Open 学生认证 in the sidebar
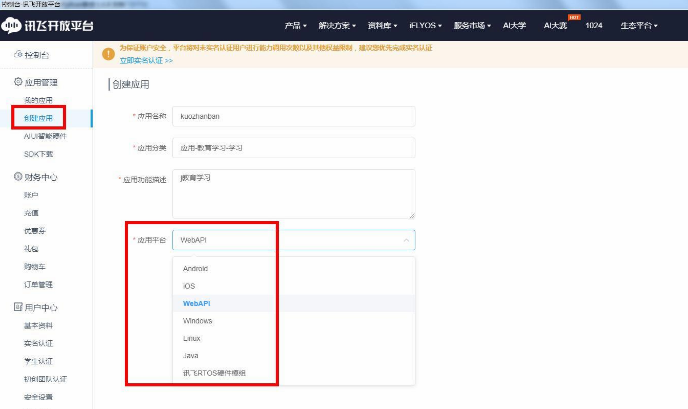Image resolution: width=688 pixels, height=409 pixels. [38, 361]
